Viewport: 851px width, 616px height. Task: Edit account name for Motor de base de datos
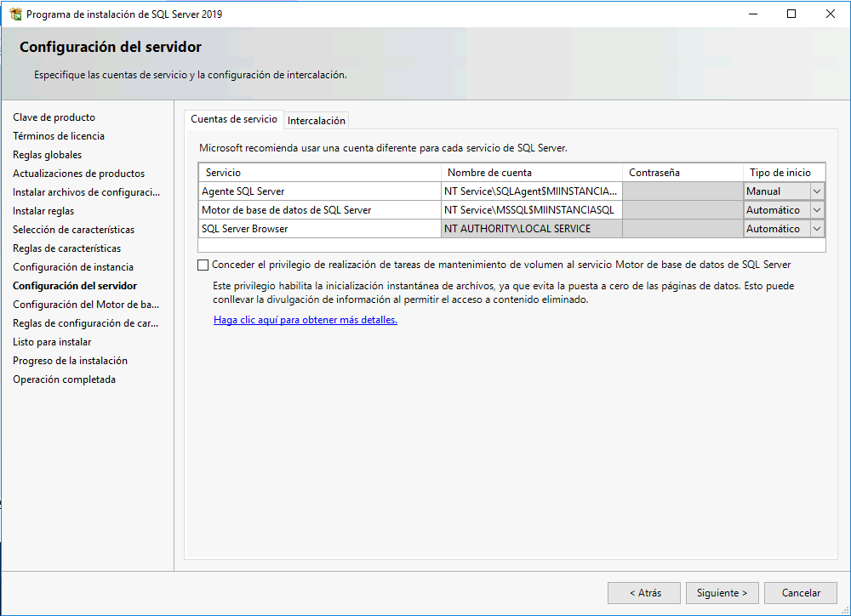tap(531, 210)
